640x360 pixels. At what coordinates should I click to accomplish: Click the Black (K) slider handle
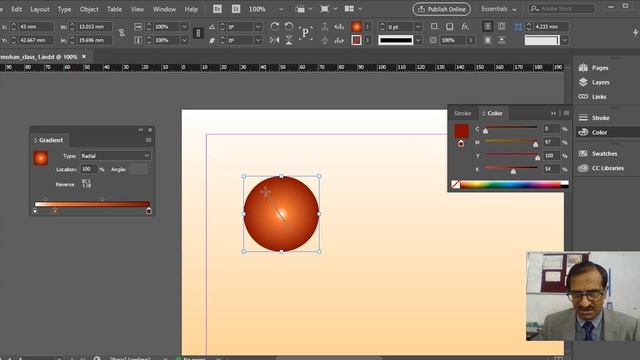click(x=513, y=171)
